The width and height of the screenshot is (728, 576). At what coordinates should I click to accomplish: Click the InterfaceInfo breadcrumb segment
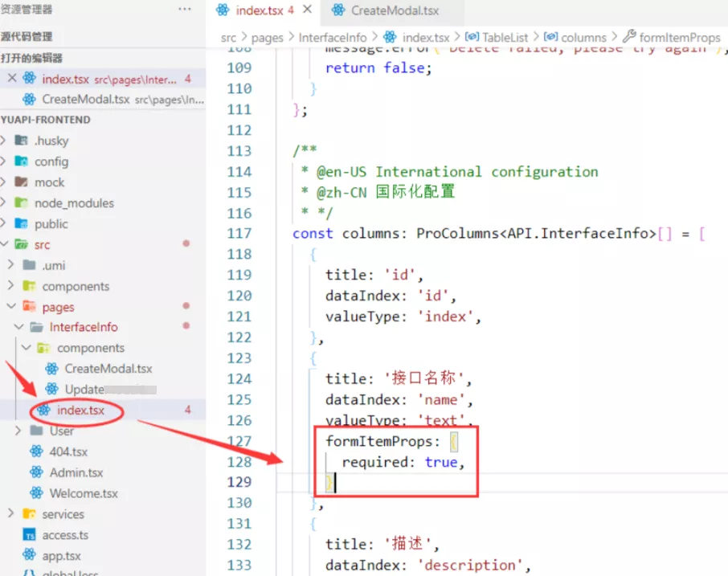pyautogui.click(x=333, y=38)
